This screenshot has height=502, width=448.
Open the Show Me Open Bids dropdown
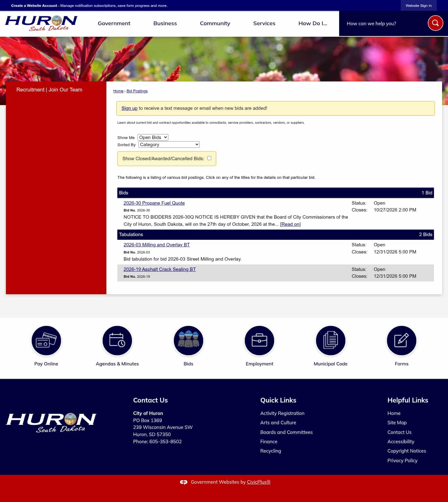click(x=153, y=137)
